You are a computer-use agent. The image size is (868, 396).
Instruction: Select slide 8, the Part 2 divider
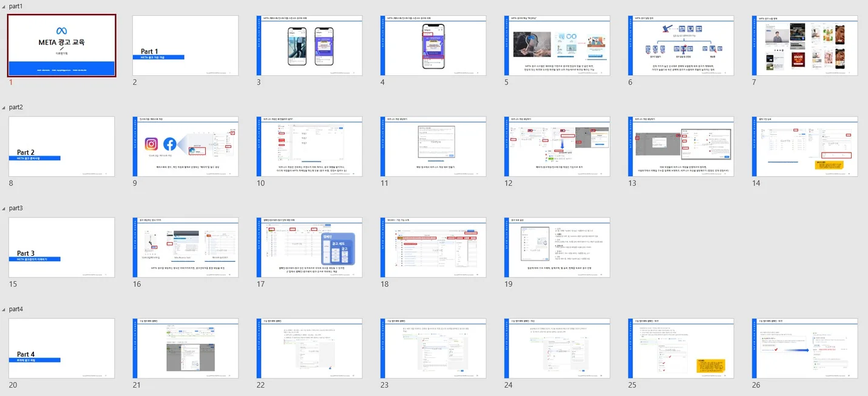(x=61, y=146)
